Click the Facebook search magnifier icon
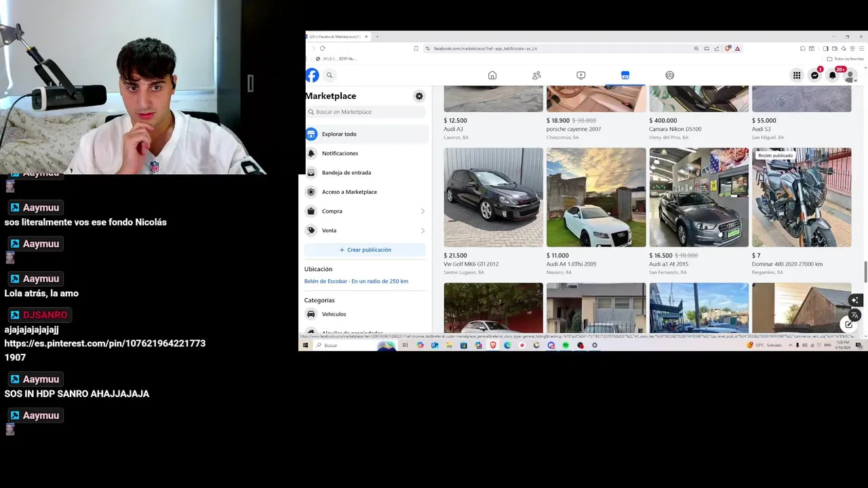 pyautogui.click(x=330, y=75)
